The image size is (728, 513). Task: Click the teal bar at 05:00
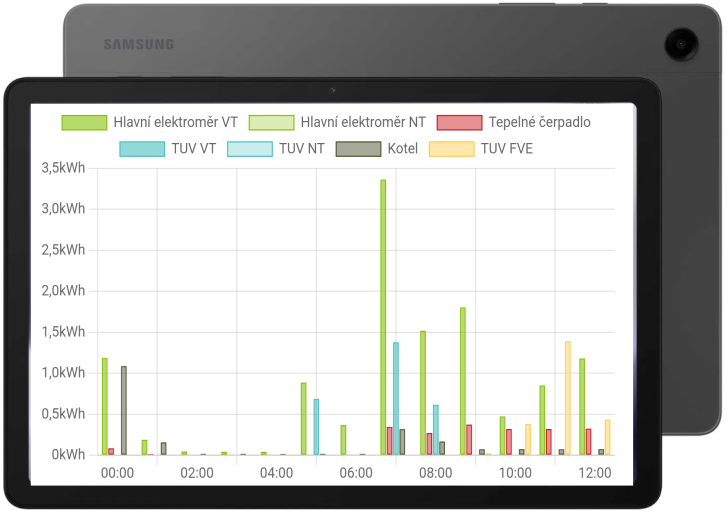click(316, 427)
